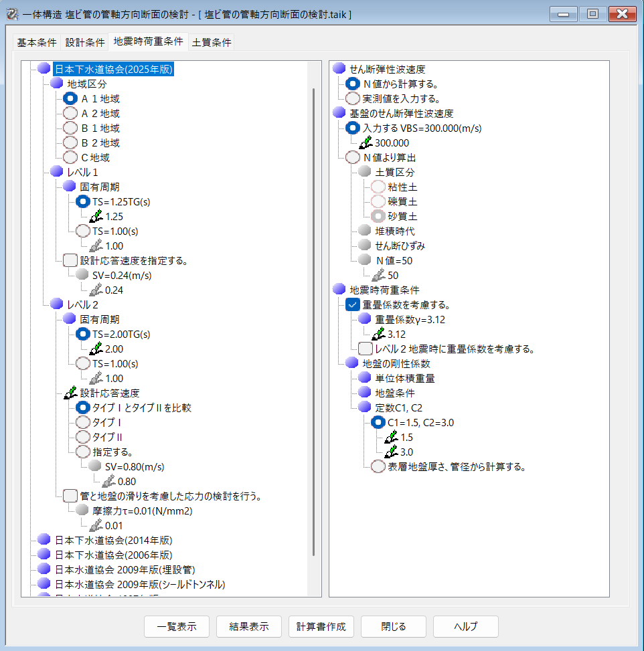Click the pencil icon beside value 1.25
The image size is (644, 651).
tap(96, 216)
